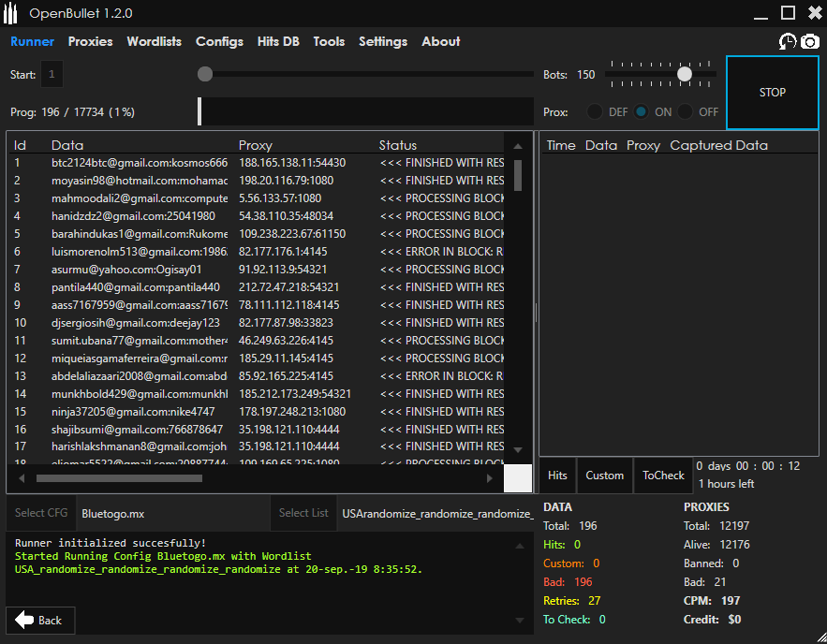Screen dimensions: 827x644
Task: Click the USArandomize wordlist name
Action: click(x=437, y=514)
